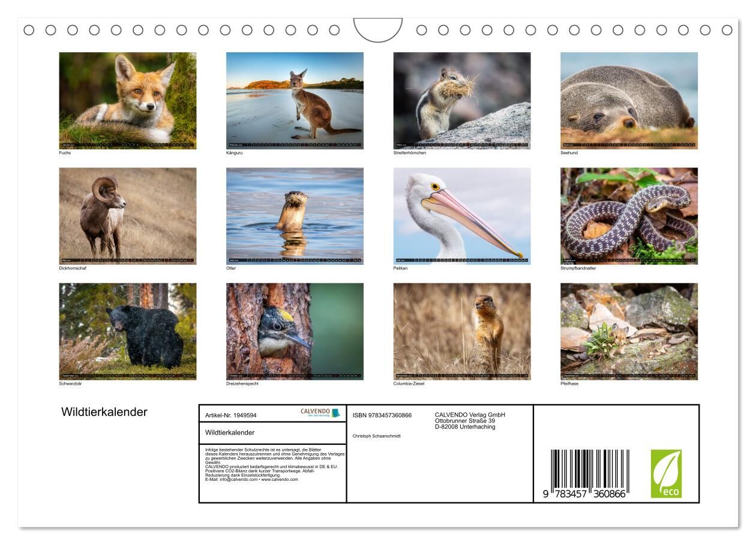Select the Dreizehenspecht woodpecker photo

pyautogui.click(x=295, y=331)
